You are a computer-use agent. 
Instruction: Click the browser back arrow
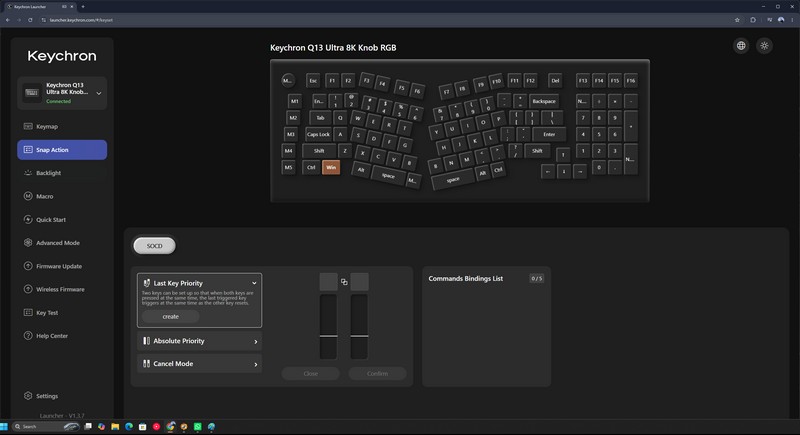point(8,20)
